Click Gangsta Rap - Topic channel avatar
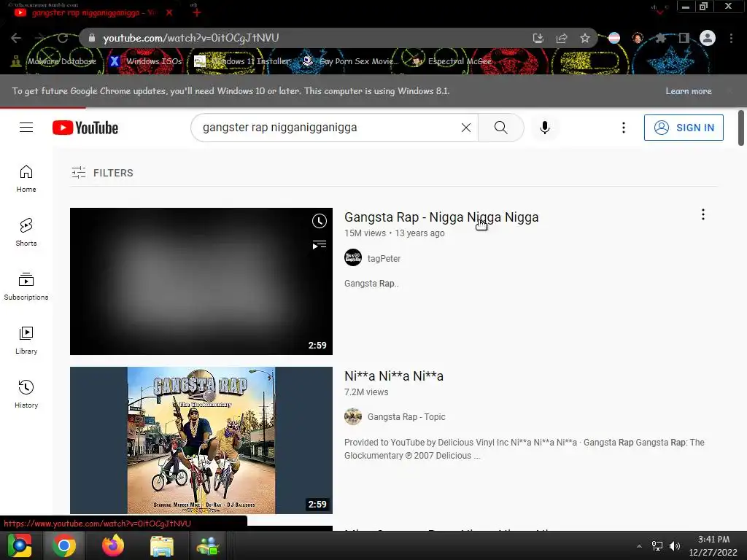This screenshot has width=747, height=560. click(x=353, y=416)
